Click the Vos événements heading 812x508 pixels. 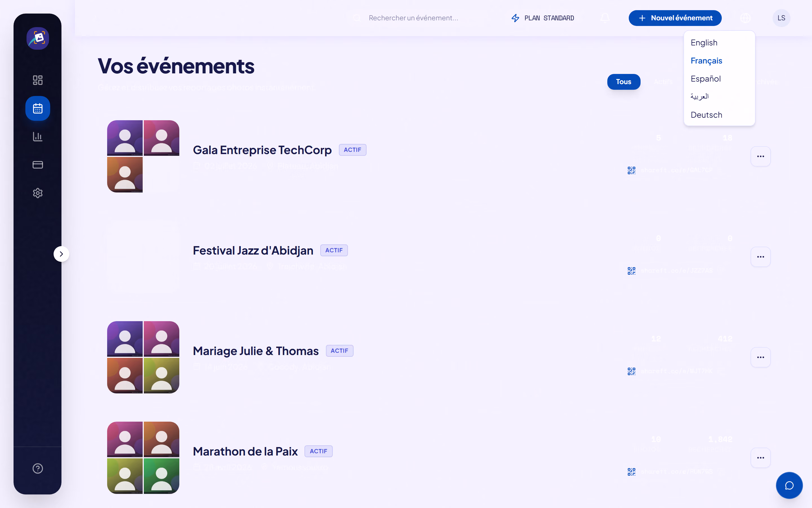176,66
